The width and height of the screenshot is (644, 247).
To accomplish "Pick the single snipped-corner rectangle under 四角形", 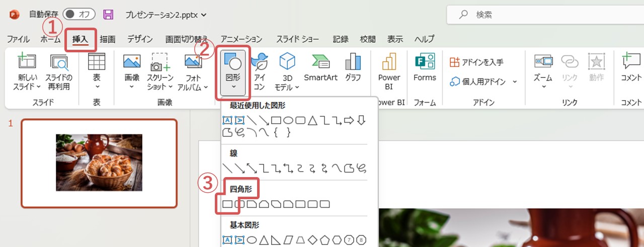I will click(x=252, y=204).
